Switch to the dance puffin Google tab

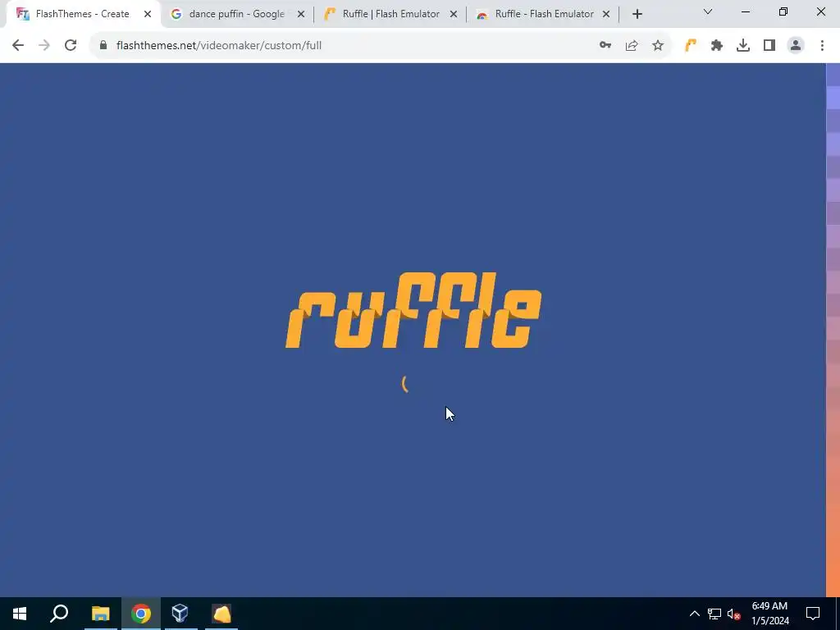(236, 14)
